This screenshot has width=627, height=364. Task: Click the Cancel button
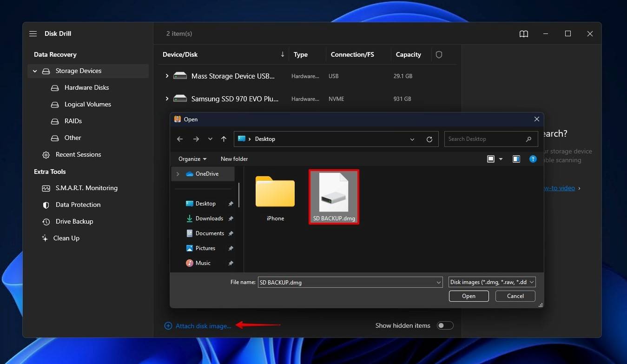[515, 296]
